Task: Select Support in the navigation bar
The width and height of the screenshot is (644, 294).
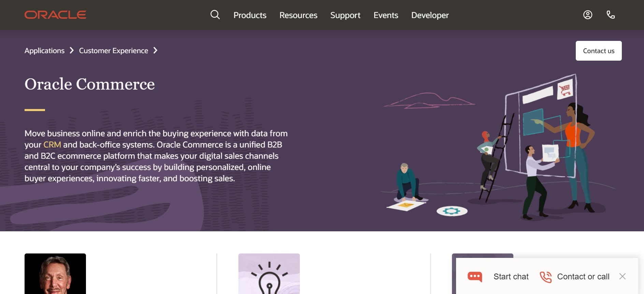Action: [345, 15]
